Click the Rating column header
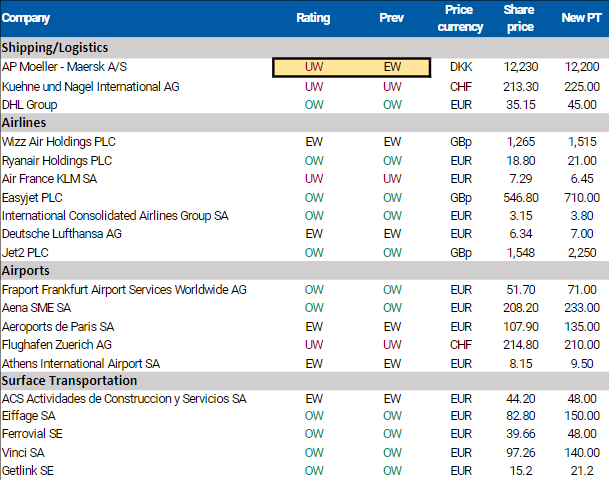The width and height of the screenshot is (609, 480). coord(313,18)
